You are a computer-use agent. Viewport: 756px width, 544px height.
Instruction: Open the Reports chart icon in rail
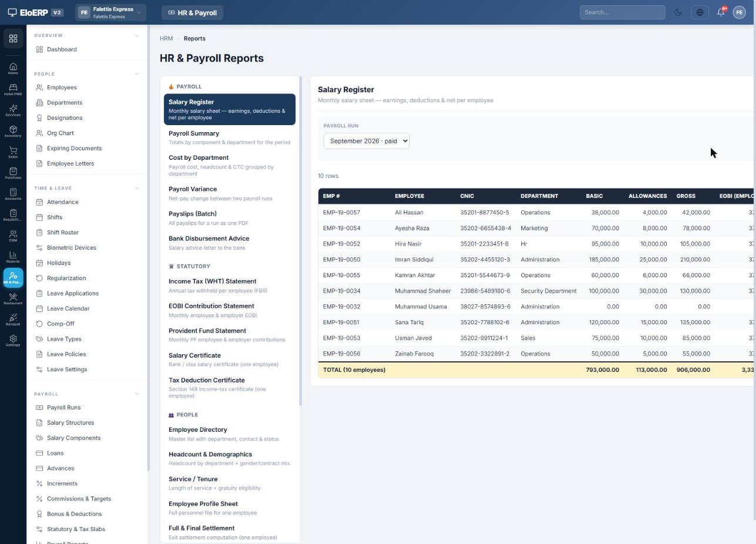13,257
